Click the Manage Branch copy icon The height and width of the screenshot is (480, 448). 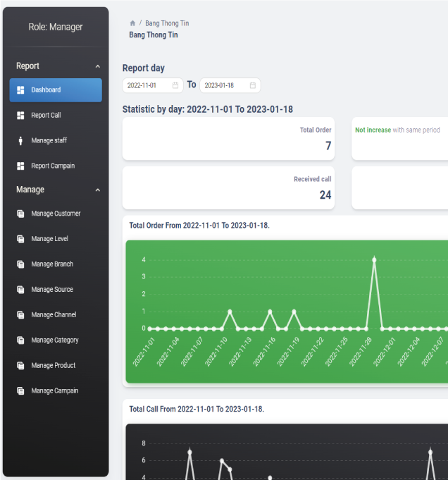pyautogui.click(x=20, y=264)
